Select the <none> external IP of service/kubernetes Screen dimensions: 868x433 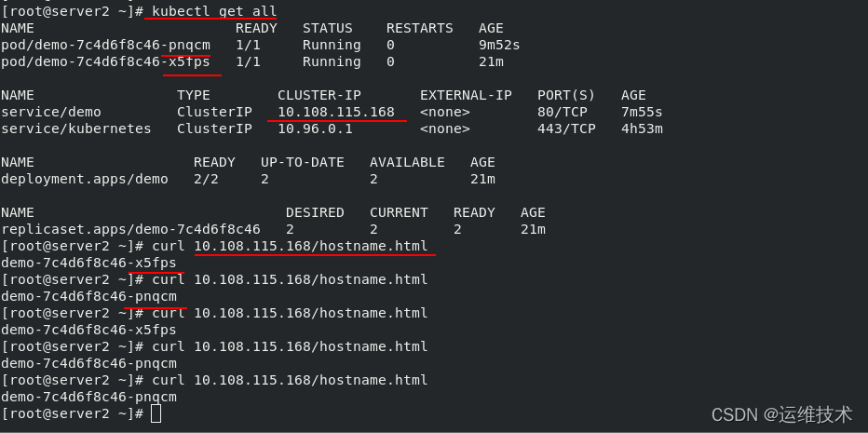click(445, 129)
